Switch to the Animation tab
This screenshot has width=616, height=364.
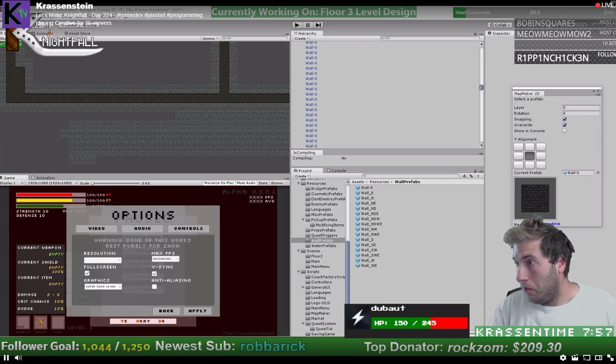(43, 178)
